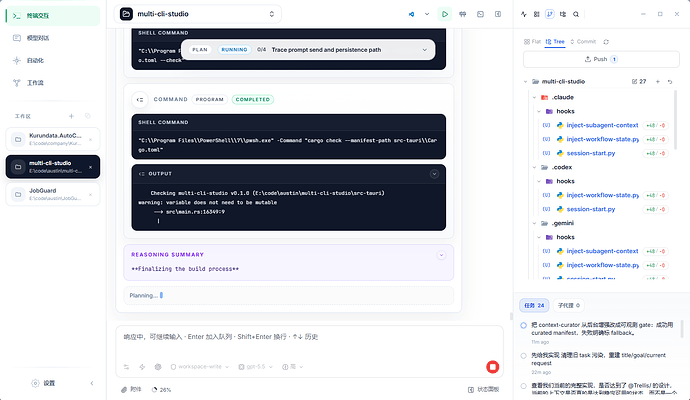Open inject-subagent-context under .gemini hooks

click(x=602, y=251)
